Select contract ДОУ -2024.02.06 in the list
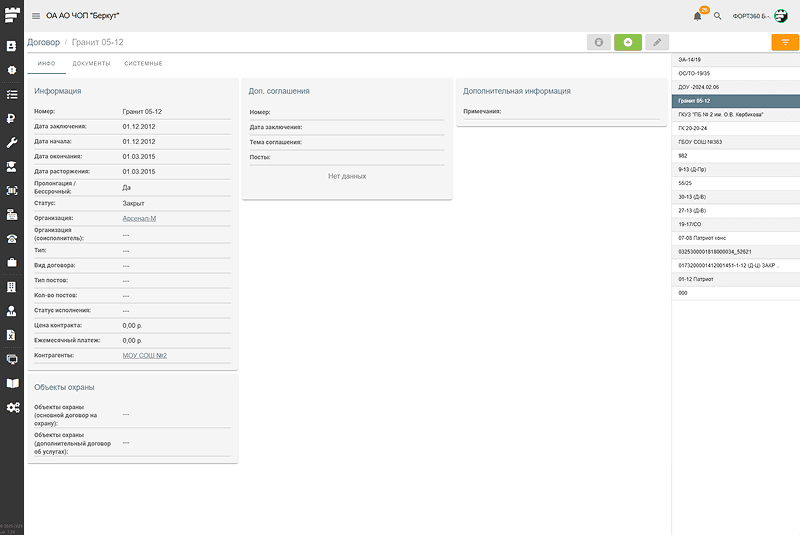This screenshot has width=800, height=535. 698,87
